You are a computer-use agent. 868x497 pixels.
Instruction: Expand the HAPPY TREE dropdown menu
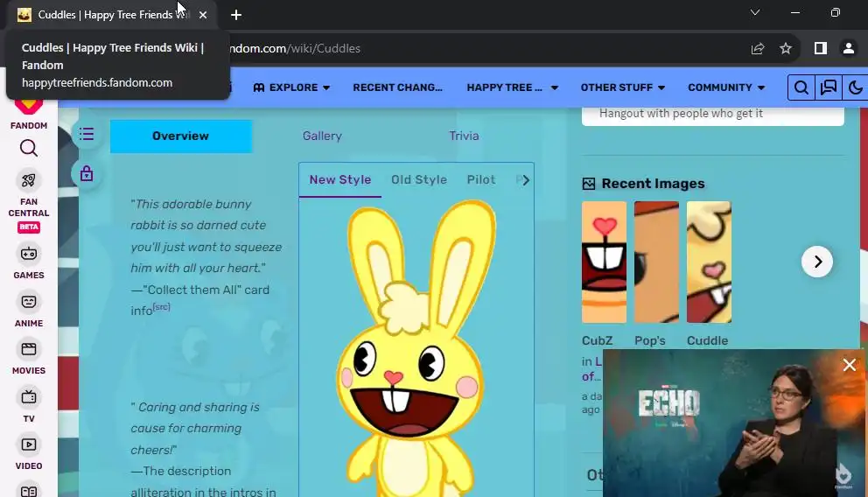coord(513,87)
